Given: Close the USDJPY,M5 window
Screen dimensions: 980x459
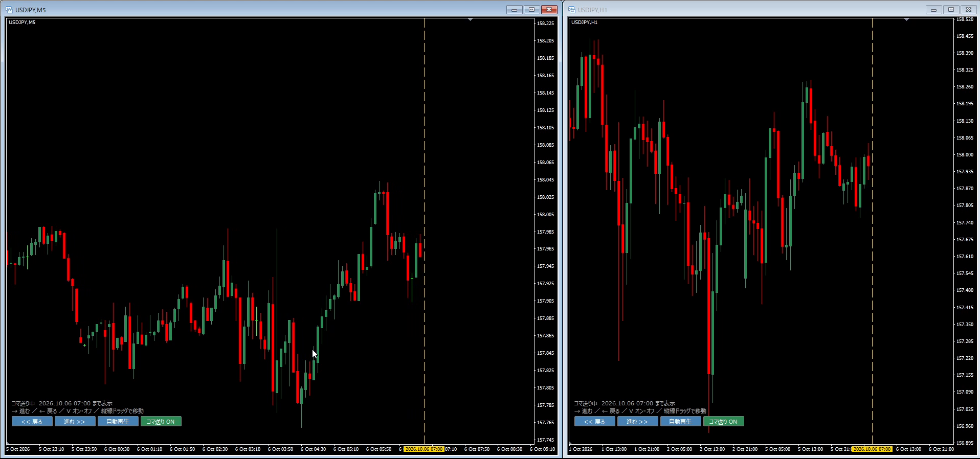Looking at the screenshot, I should tap(549, 10).
